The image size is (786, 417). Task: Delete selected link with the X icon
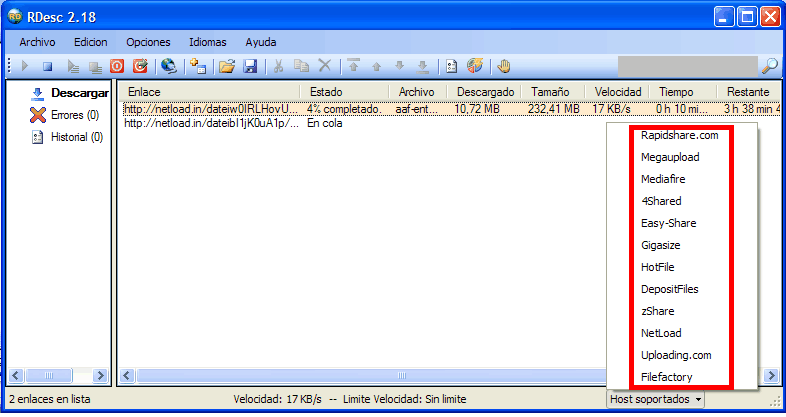[325, 66]
